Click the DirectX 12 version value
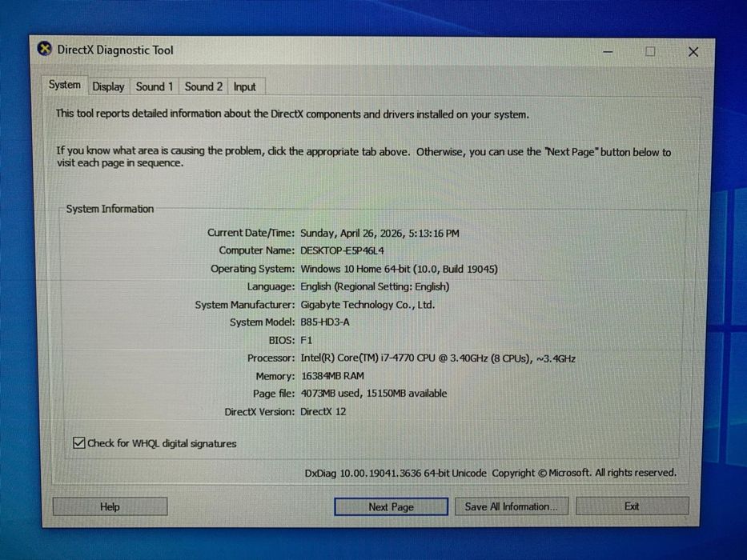Screen dimensions: 747x560 (x=323, y=411)
